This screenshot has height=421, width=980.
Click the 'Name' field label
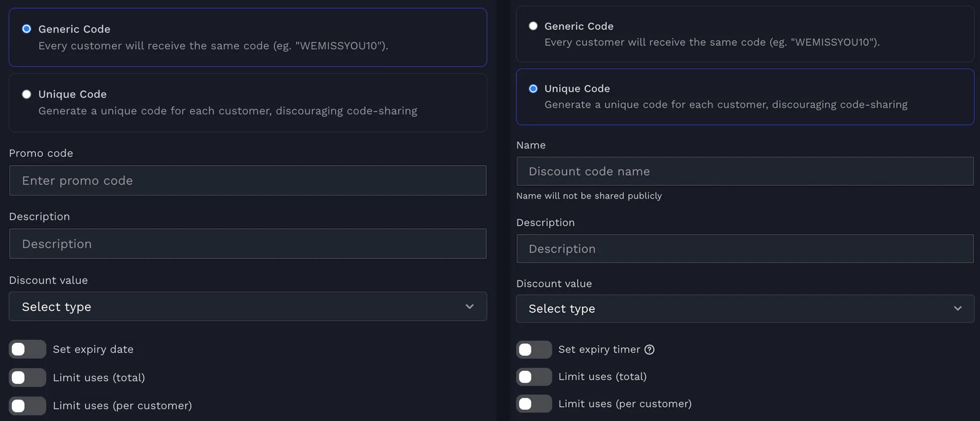click(x=531, y=145)
